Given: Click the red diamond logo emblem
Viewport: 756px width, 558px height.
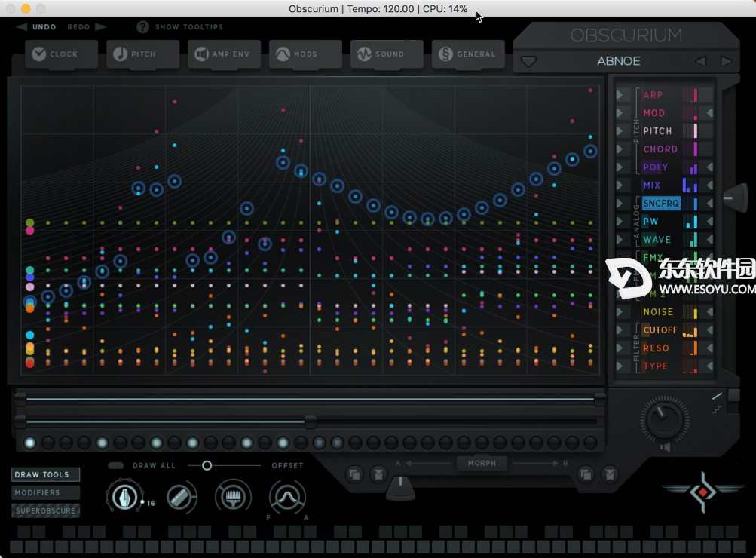Looking at the screenshot, I should pyautogui.click(x=703, y=492).
